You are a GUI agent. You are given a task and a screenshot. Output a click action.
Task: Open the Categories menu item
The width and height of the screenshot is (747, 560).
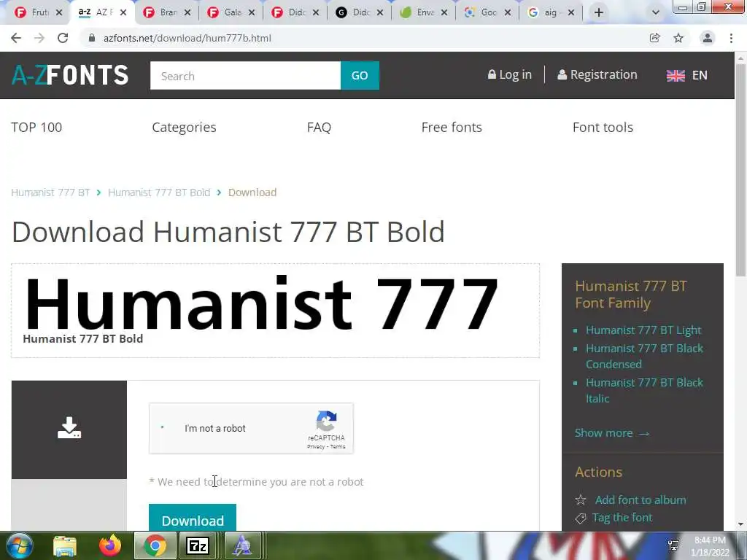[184, 127]
